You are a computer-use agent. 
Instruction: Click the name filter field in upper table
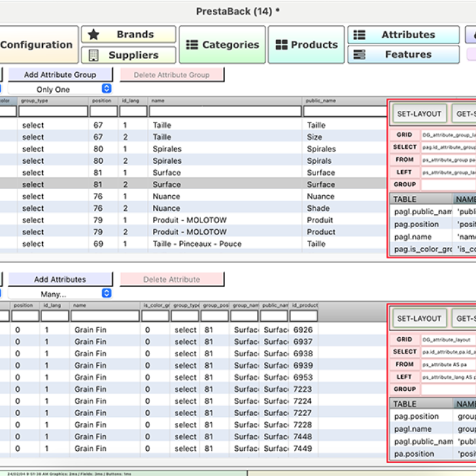[x=224, y=111]
